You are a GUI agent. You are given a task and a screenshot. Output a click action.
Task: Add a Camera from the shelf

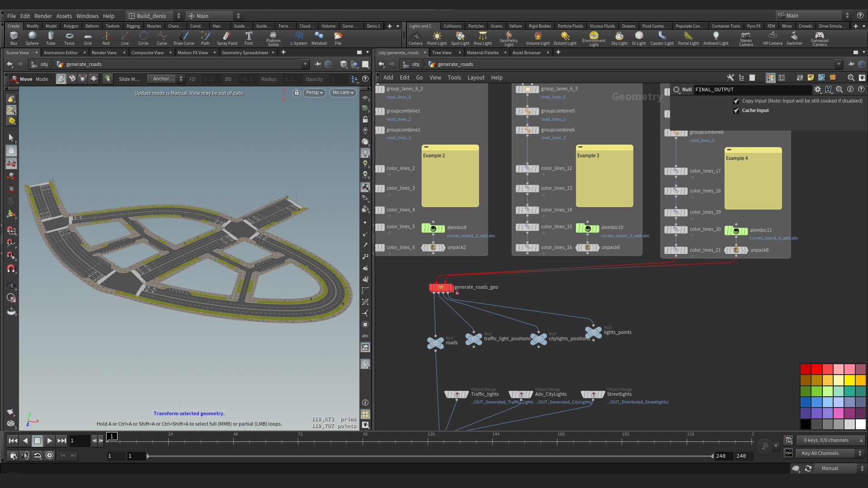tap(415, 38)
